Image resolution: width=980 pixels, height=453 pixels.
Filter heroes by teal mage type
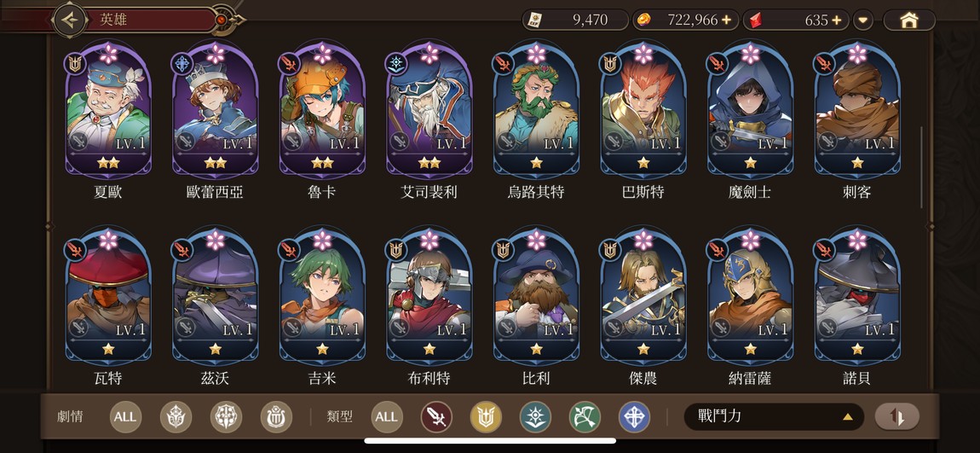[536, 416]
